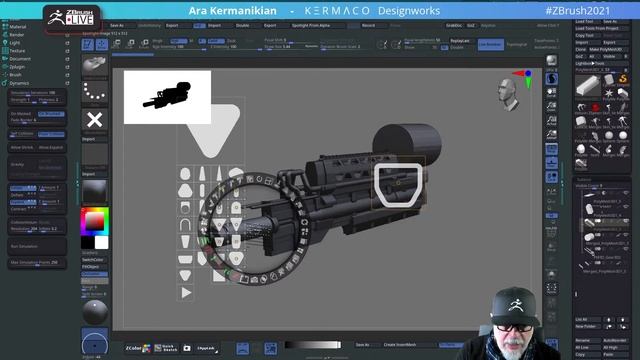Click the ZColor button

pos(138,348)
